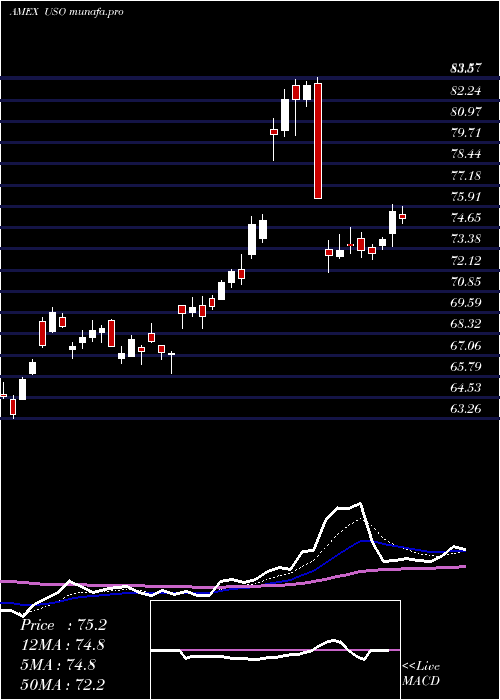Click the '12MA : 74.8' readout

coord(64,645)
